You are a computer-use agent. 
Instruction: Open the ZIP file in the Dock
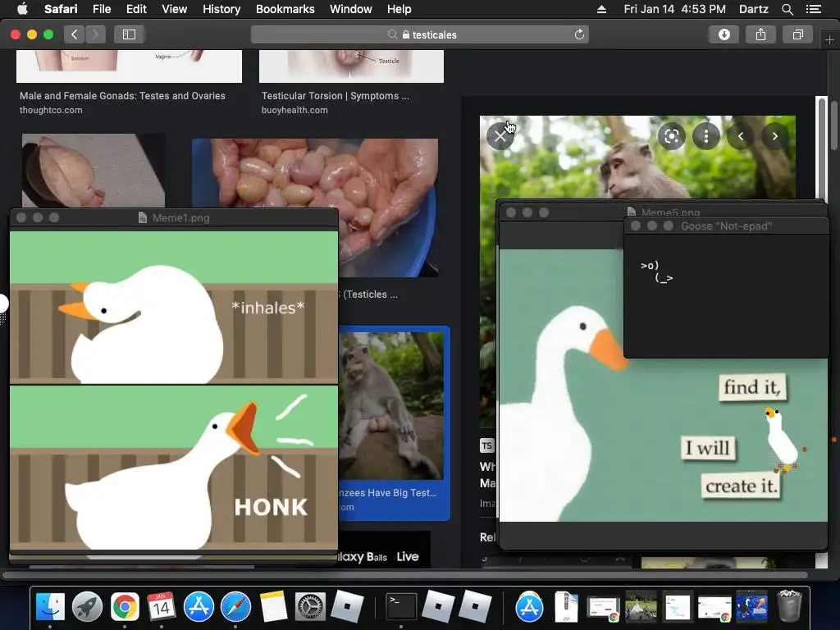(x=566, y=607)
